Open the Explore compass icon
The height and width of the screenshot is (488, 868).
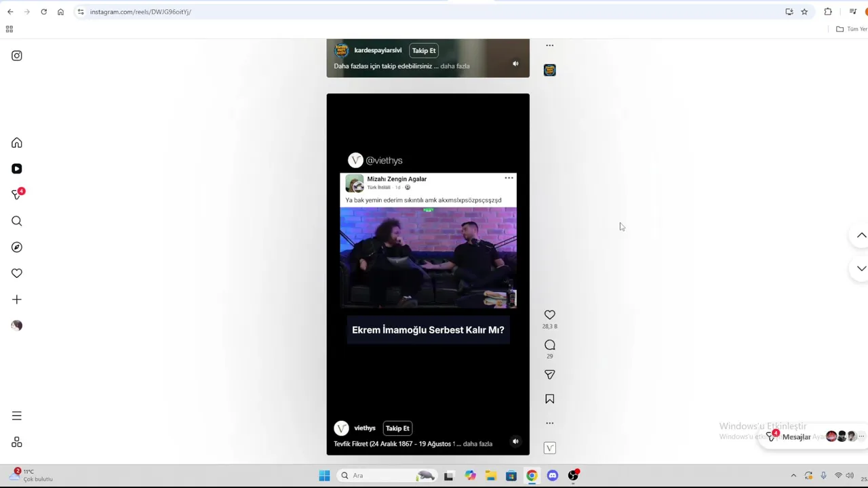(x=17, y=247)
